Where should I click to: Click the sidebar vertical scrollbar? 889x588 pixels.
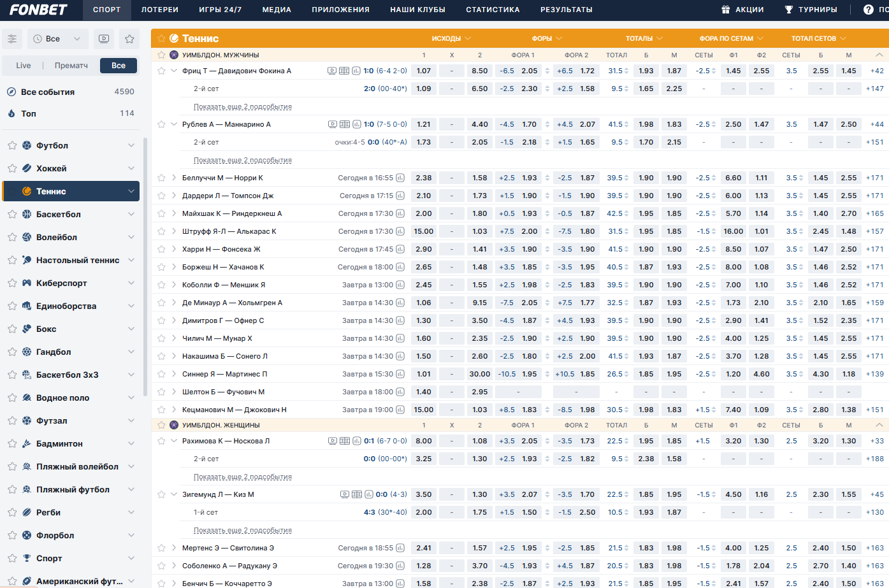tap(145, 268)
